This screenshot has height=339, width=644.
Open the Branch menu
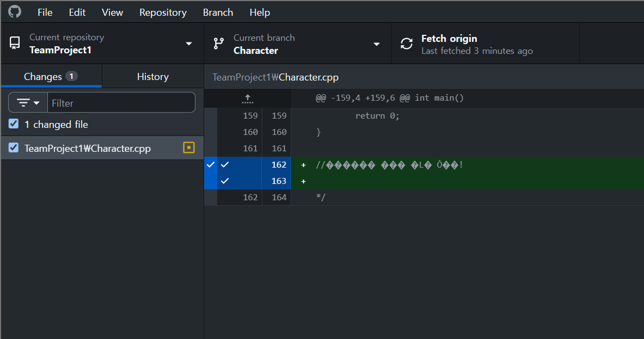tap(218, 13)
